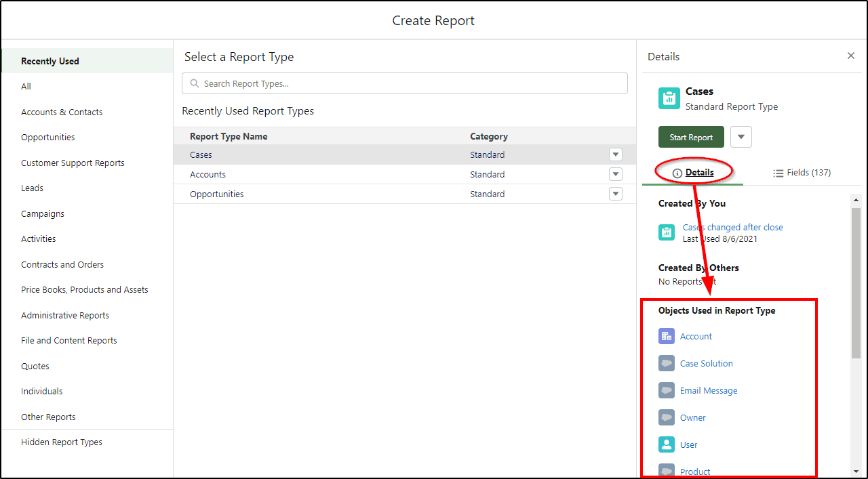This screenshot has height=479, width=868.
Task: Select Customer Support Reports category
Action: 73,163
